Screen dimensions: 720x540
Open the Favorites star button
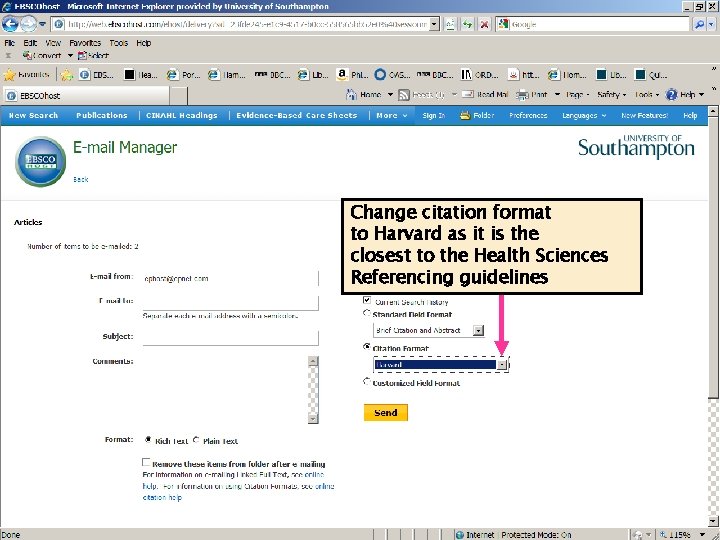click(x=27, y=74)
